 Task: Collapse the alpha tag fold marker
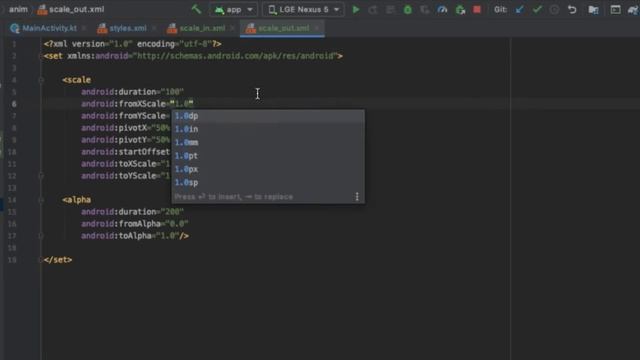41,200
